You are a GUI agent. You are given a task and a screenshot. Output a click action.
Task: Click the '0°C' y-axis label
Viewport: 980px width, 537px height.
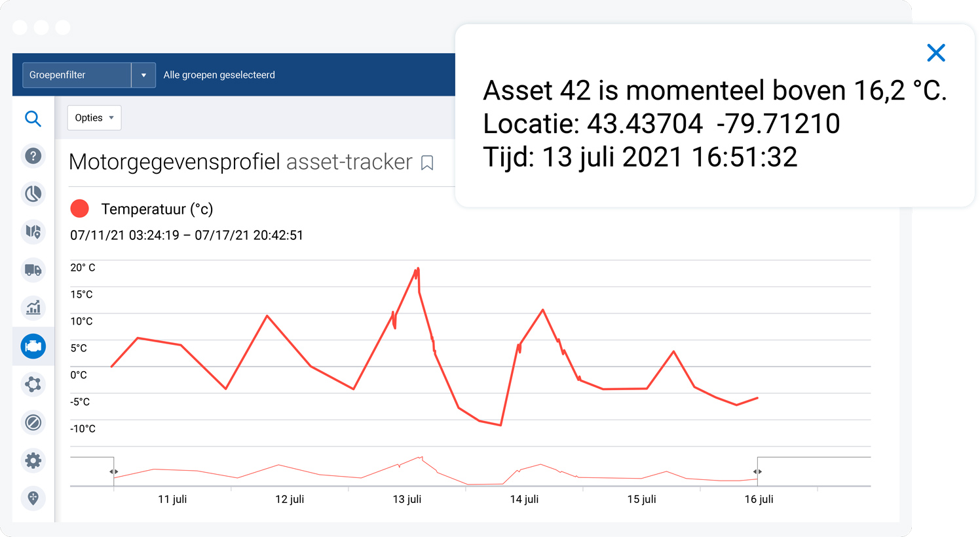pos(79,375)
